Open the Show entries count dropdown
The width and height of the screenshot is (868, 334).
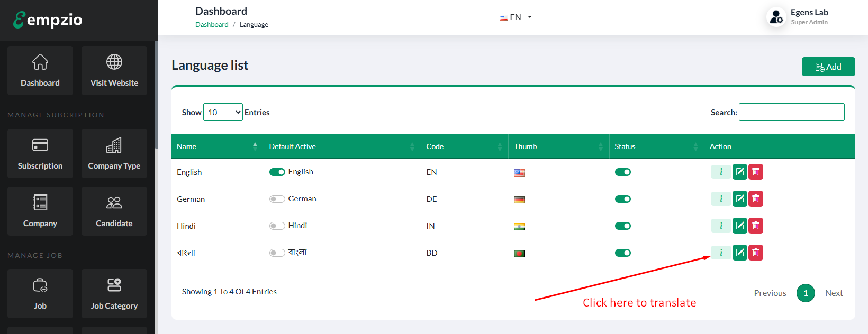pyautogui.click(x=223, y=112)
